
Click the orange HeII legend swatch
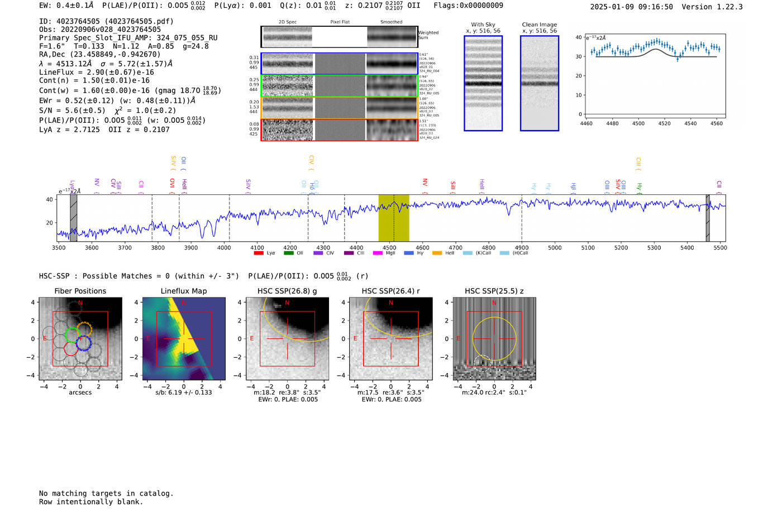pos(437,253)
